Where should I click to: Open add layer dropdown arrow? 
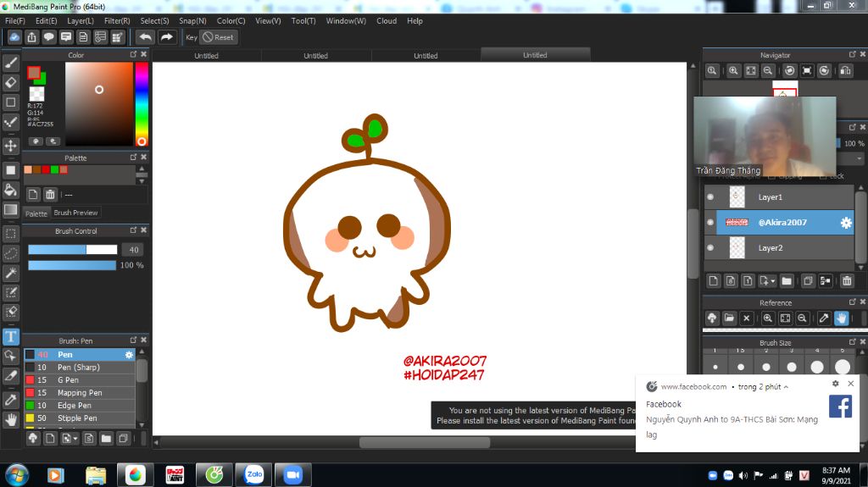(773, 281)
